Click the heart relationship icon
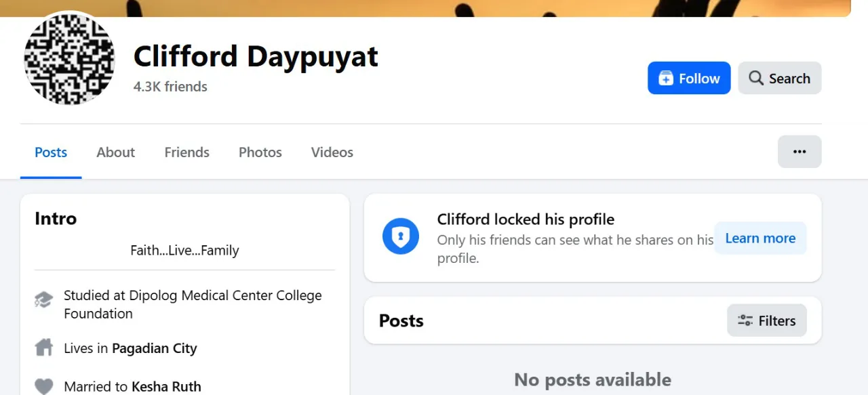 click(43, 386)
